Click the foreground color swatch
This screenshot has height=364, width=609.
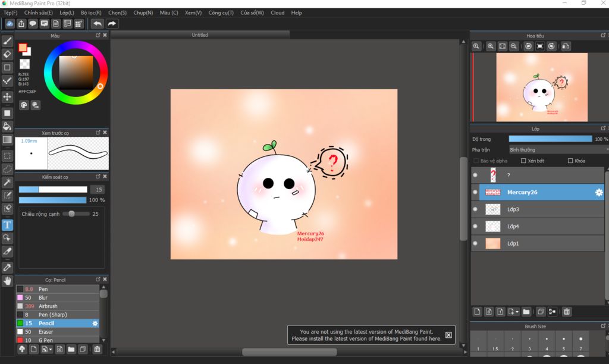[23, 48]
